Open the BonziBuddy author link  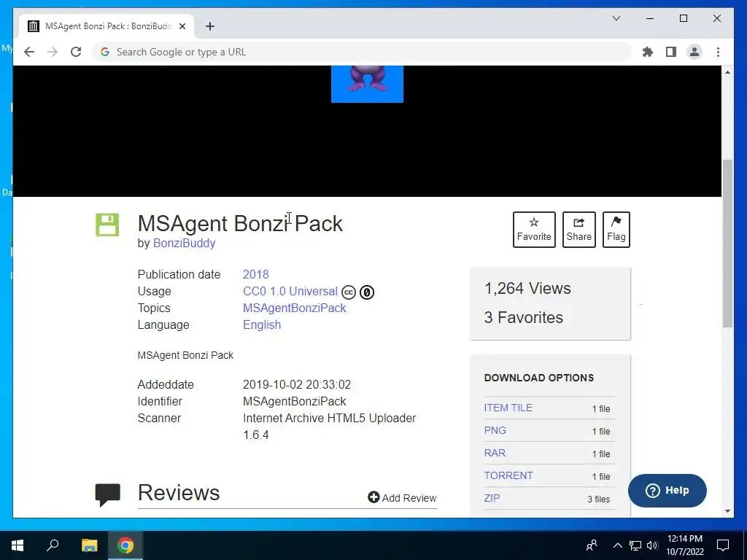pos(184,243)
